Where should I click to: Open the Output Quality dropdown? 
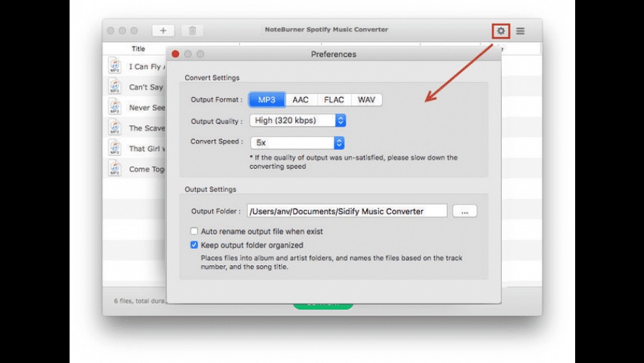coord(298,121)
